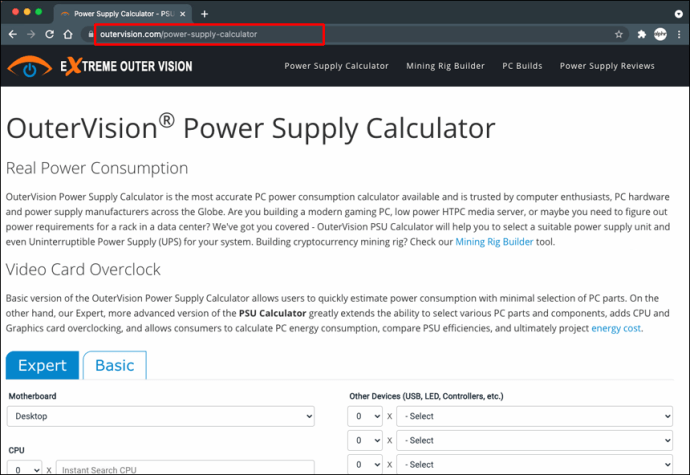
Task: Click the Instant Search CPU field
Action: [185, 469]
